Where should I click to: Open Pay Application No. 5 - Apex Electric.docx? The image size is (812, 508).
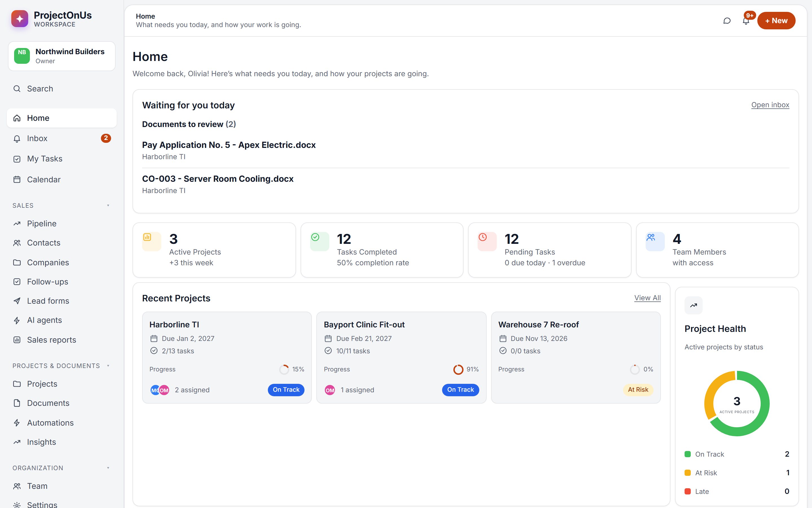(x=229, y=145)
